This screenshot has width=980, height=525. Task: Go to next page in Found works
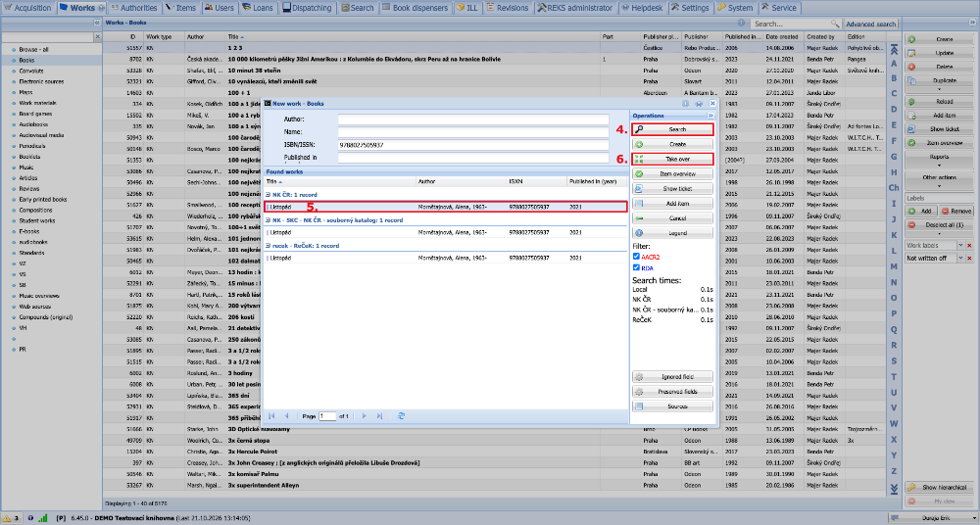point(365,416)
